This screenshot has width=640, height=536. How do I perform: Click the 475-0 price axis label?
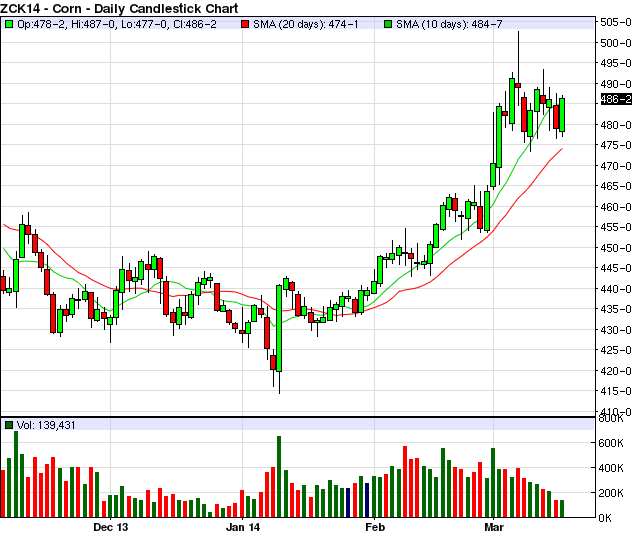(x=616, y=145)
